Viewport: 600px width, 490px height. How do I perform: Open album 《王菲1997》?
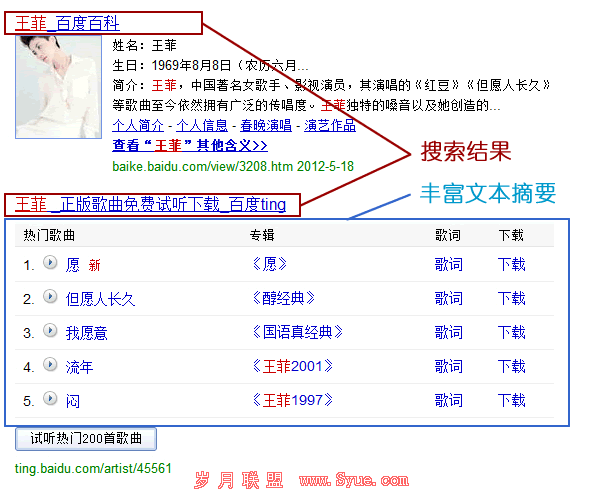(x=293, y=400)
